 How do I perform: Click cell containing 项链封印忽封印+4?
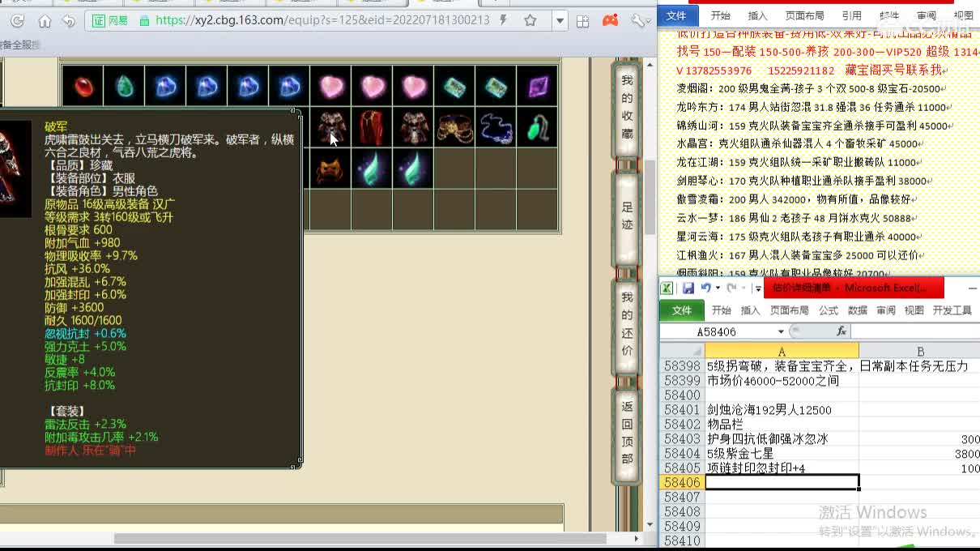click(782, 468)
